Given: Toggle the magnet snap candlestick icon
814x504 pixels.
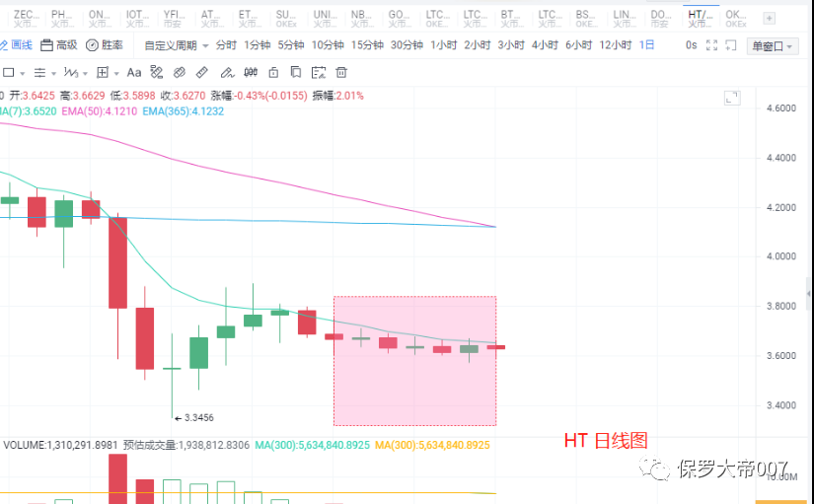Looking at the screenshot, I should 251,73.
